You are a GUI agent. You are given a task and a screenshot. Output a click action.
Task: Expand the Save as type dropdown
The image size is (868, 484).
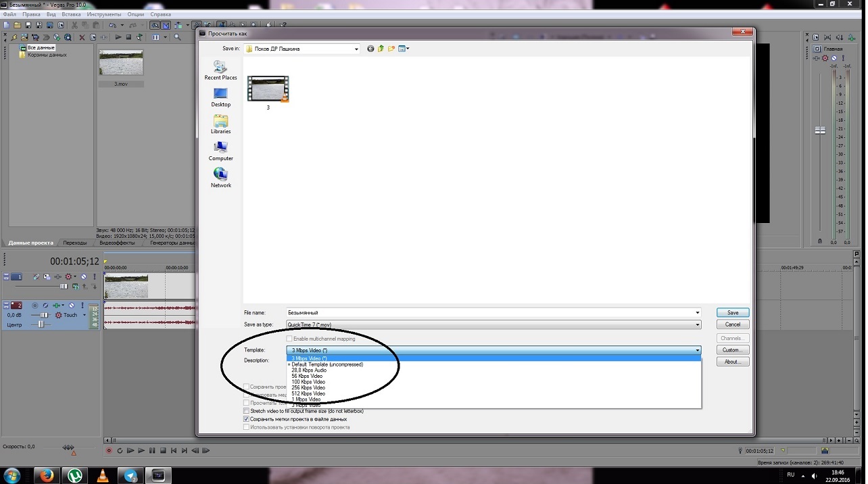coord(697,324)
